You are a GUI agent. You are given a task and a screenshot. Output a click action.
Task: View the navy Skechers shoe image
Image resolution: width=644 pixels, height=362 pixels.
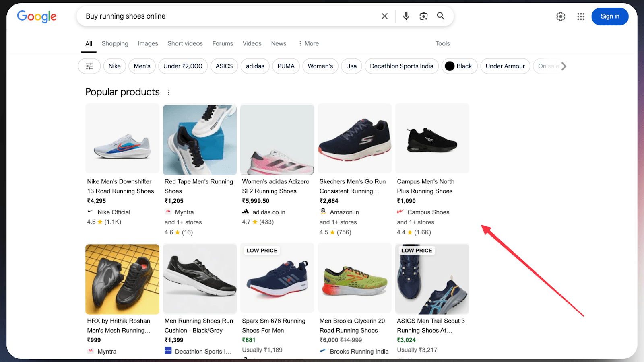click(x=355, y=139)
